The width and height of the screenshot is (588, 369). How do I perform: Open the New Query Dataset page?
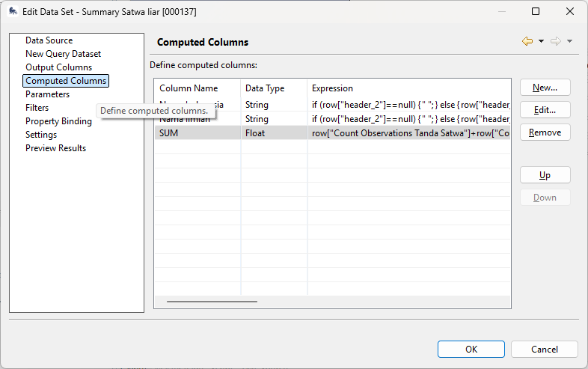(63, 54)
